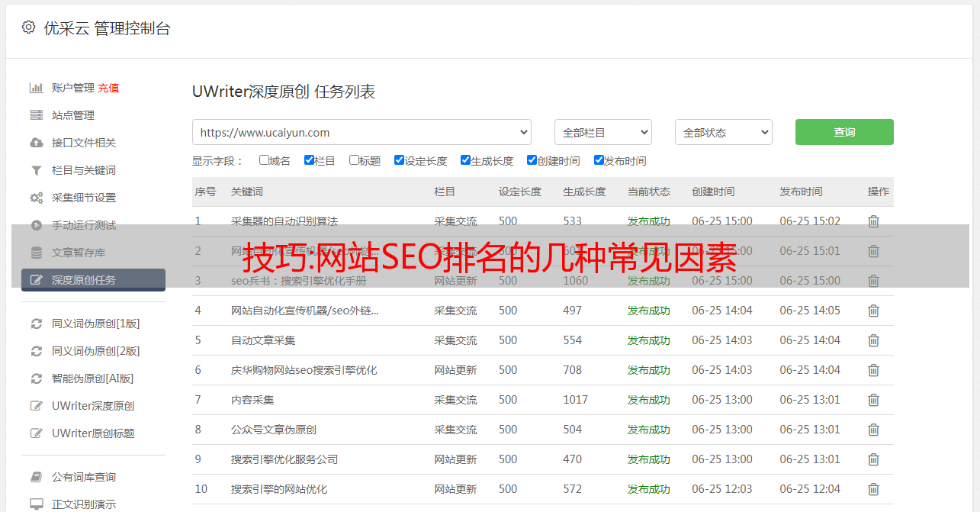The height and width of the screenshot is (512, 980).
Task: Click the red 充值 link
Action: coord(108,88)
